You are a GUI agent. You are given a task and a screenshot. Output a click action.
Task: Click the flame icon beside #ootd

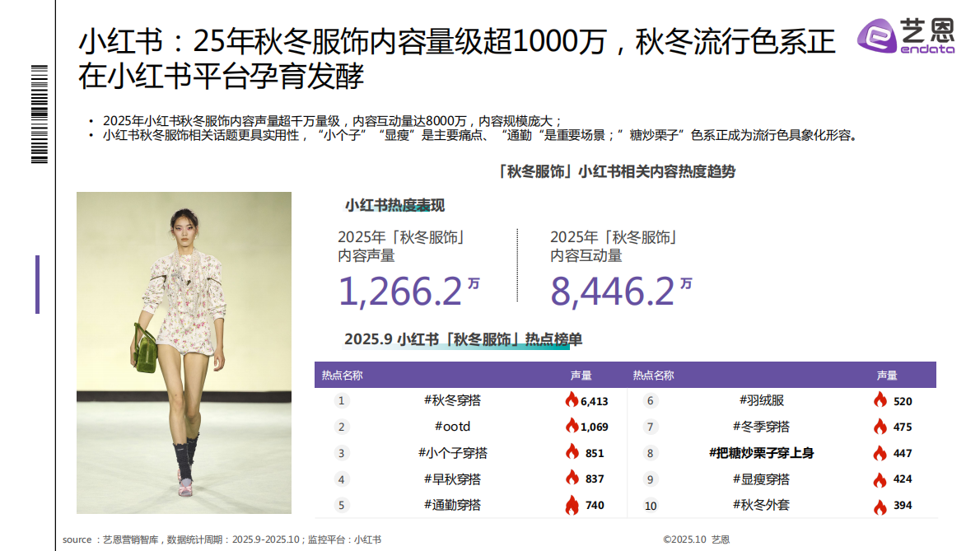571,427
